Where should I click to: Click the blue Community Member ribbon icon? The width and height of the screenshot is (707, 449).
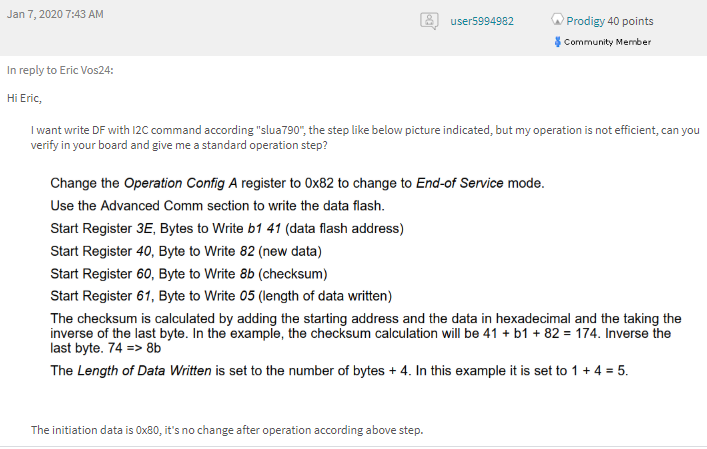[558, 42]
